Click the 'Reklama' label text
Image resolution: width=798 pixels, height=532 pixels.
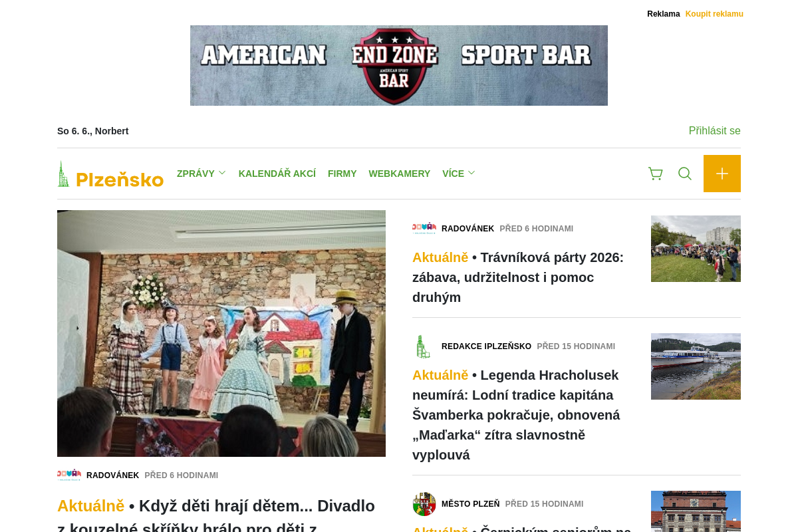click(664, 14)
